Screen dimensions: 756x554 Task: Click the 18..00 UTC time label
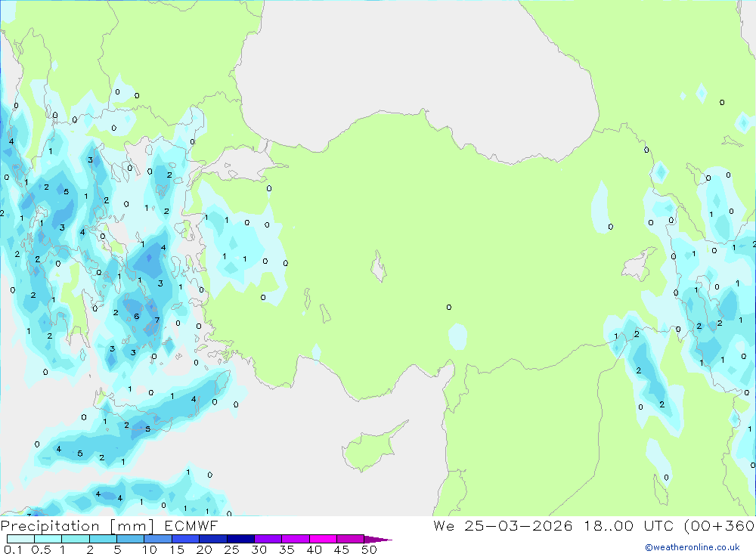pyautogui.click(x=630, y=525)
